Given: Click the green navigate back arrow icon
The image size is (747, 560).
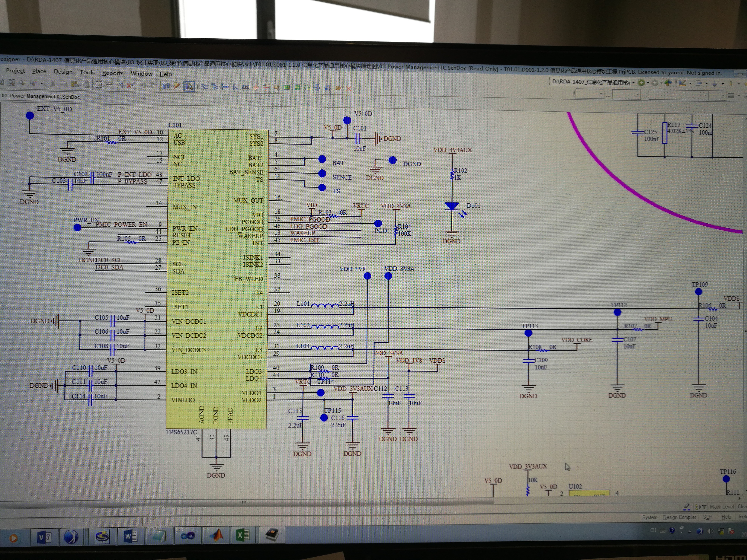Looking at the screenshot, I should (641, 83).
